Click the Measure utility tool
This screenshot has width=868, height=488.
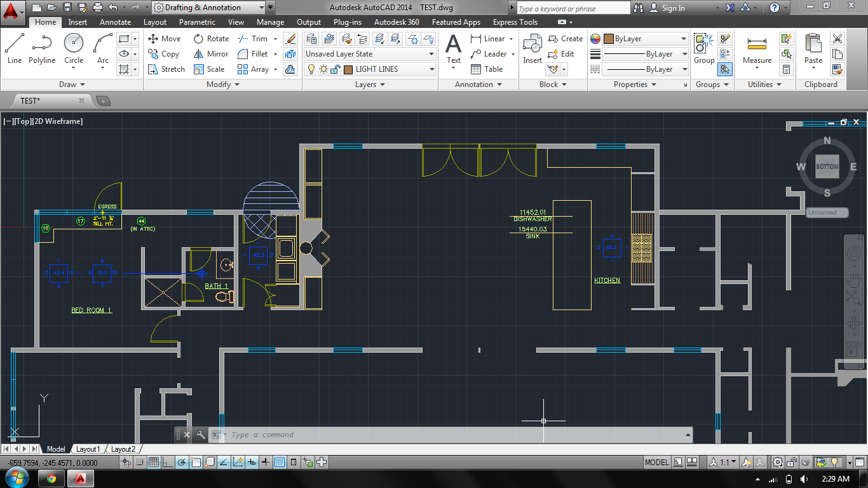757,49
